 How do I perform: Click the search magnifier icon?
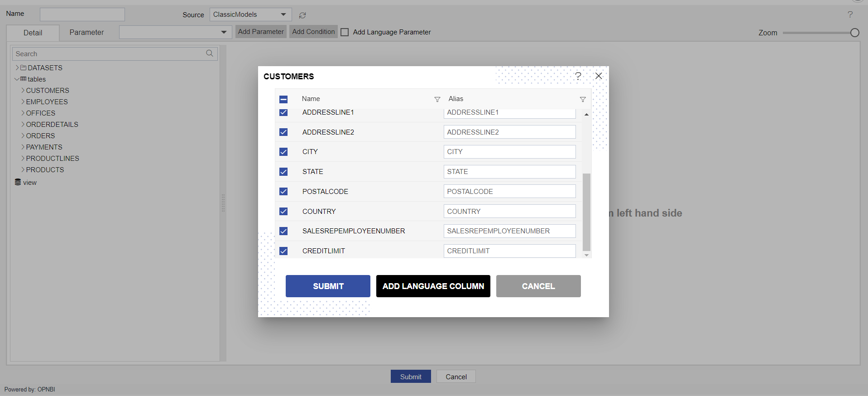coord(210,53)
